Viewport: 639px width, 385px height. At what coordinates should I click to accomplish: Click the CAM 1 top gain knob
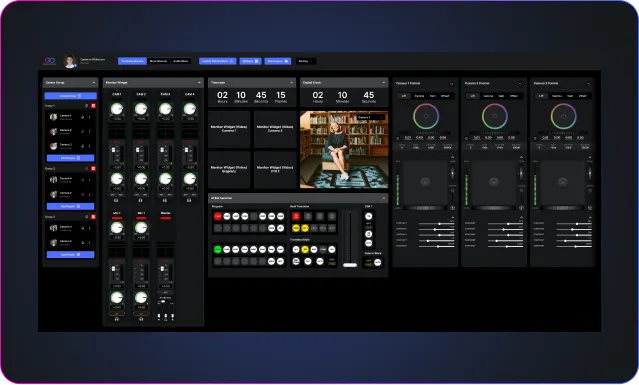tap(117, 109)
